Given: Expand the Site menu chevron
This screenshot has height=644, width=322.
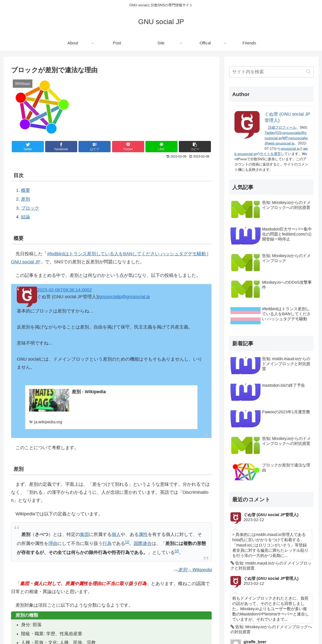Looking at the screenshot, I should (x=181, y=43).
